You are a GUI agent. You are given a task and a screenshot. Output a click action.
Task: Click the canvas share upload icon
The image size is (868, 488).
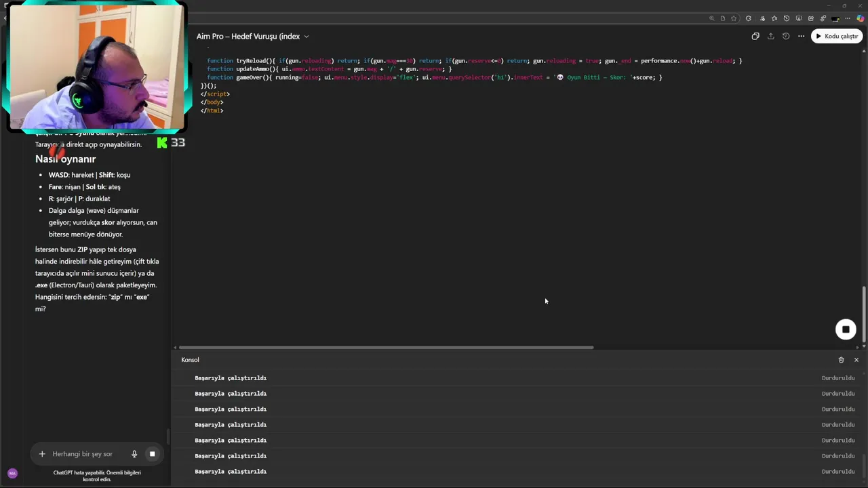click(770, 36)
